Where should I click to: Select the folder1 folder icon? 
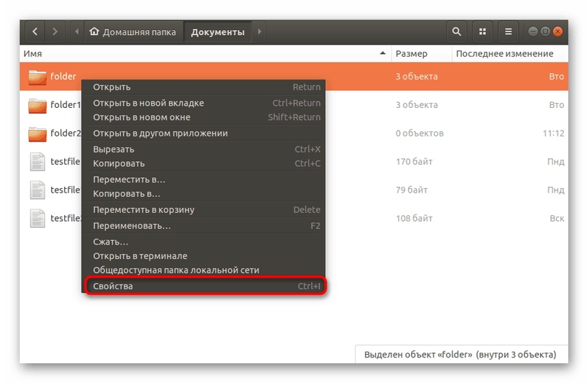tap(37, 105)
